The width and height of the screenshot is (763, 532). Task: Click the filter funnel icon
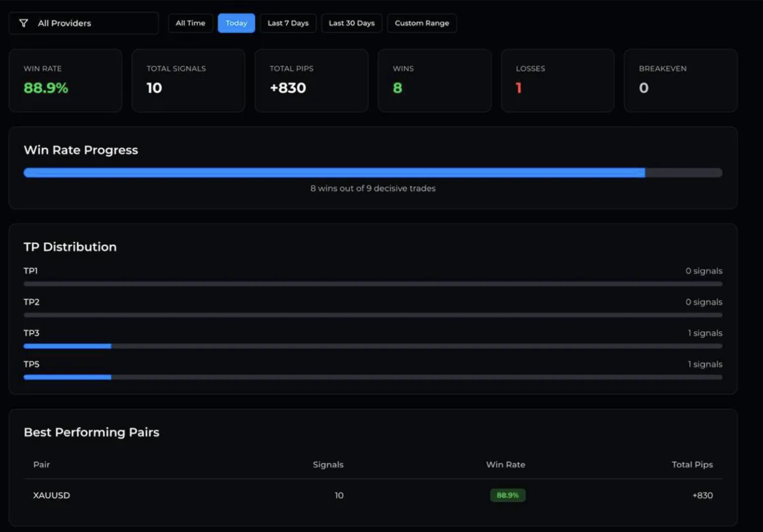point(24,24)
